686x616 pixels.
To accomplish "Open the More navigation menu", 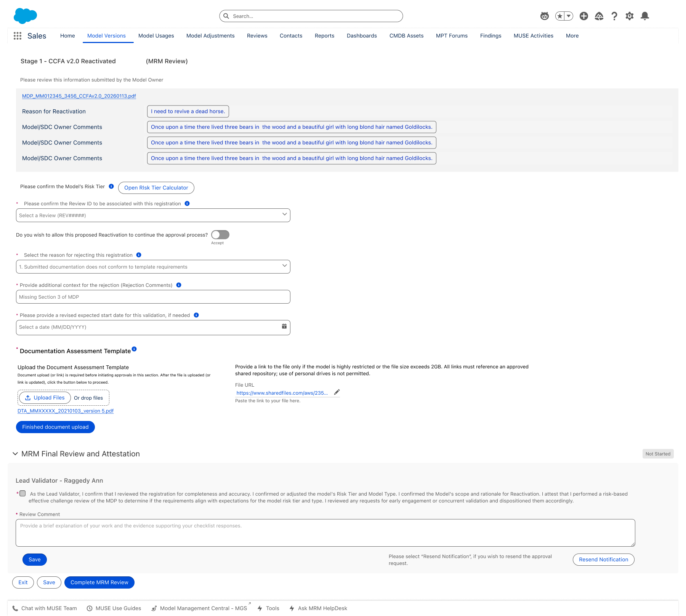I will pos(572,36).
